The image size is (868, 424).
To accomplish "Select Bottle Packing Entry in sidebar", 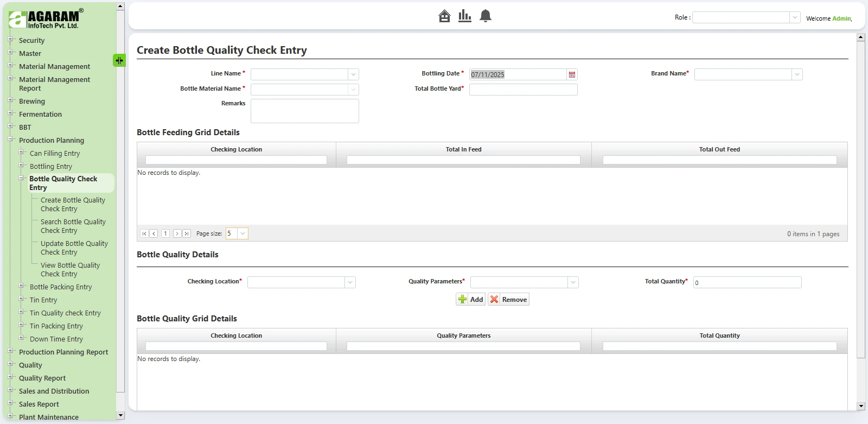I will pyautogui.click(x=61, y=287).
